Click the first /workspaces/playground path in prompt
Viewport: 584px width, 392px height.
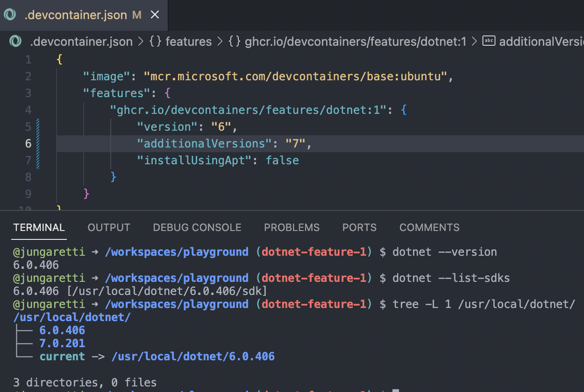point(177,252)
